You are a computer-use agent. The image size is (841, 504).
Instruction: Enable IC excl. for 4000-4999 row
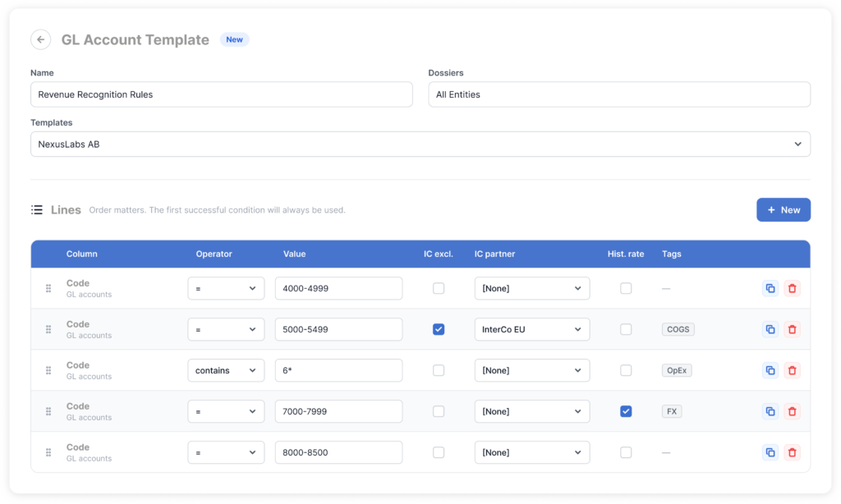(x=439, y=288)
